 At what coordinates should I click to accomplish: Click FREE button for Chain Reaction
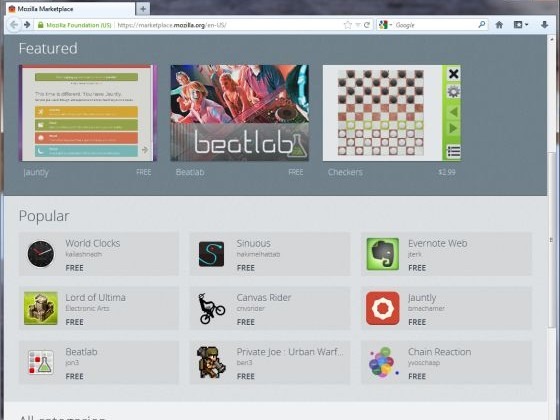(x=417, y=376)
